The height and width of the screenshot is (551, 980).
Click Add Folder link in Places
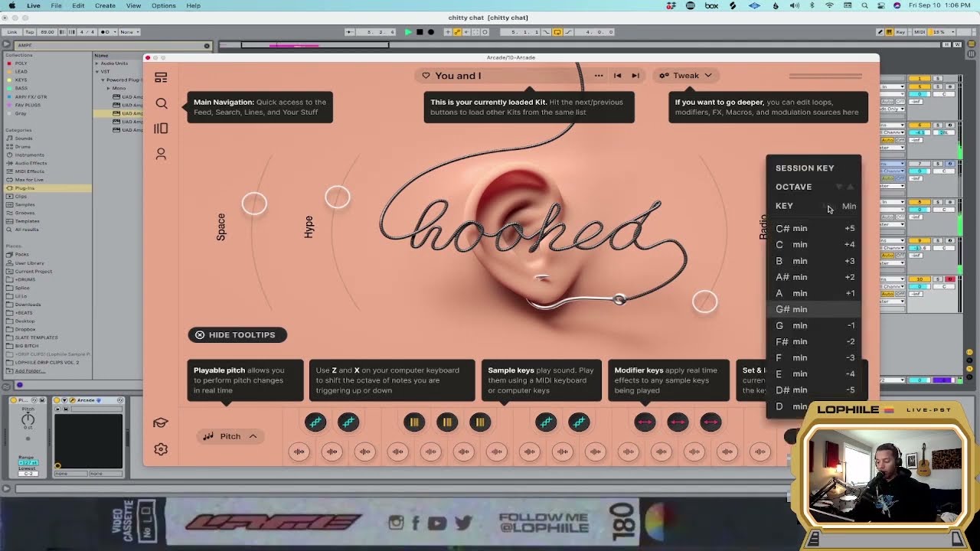click(30, 371)
